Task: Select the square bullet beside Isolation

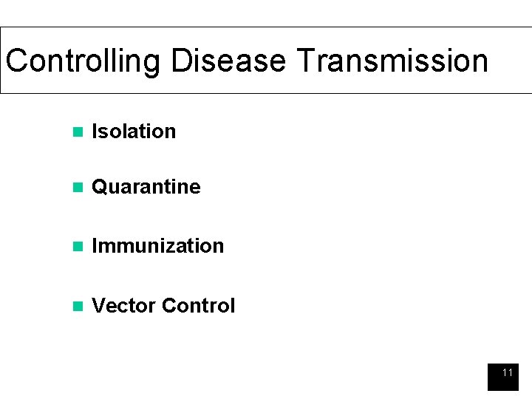Action: (74, 132)
